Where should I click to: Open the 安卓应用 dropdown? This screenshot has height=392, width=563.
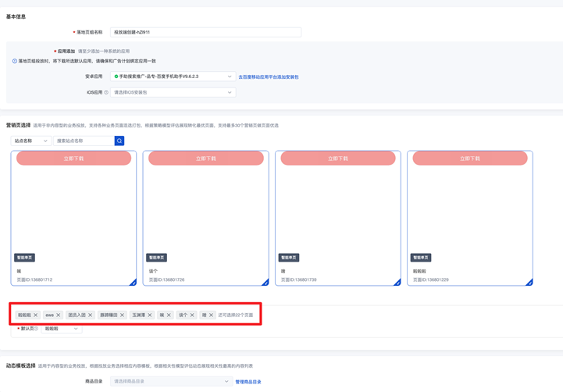[x=173, y=77]
